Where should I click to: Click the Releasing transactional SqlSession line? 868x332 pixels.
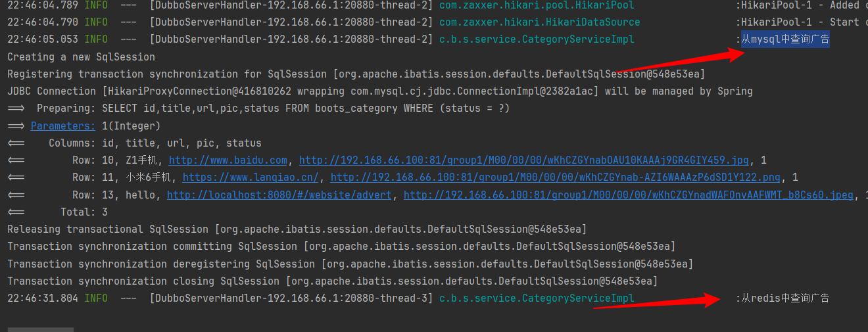tap(297, 229)
